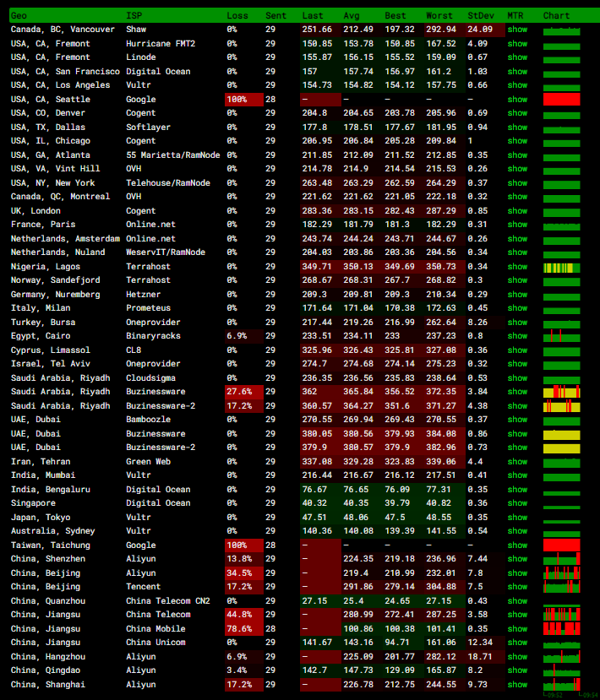Open the red chart for Seattle Google

point(562,99)
